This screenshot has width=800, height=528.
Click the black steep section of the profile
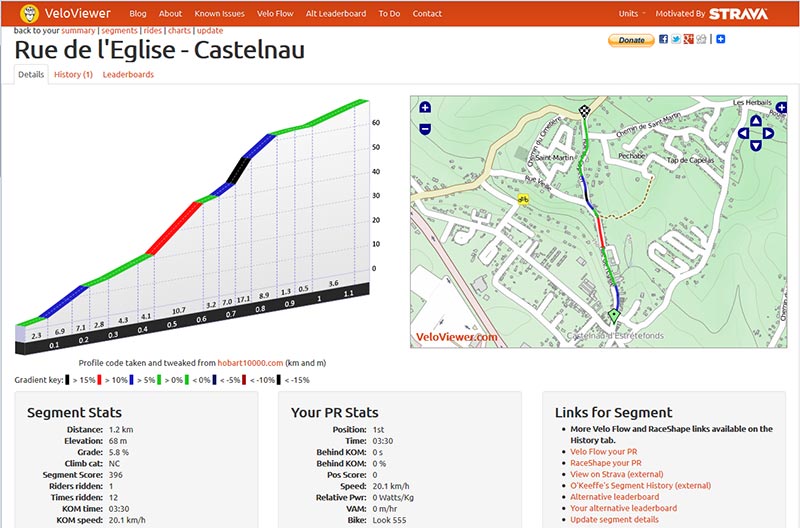238,170
